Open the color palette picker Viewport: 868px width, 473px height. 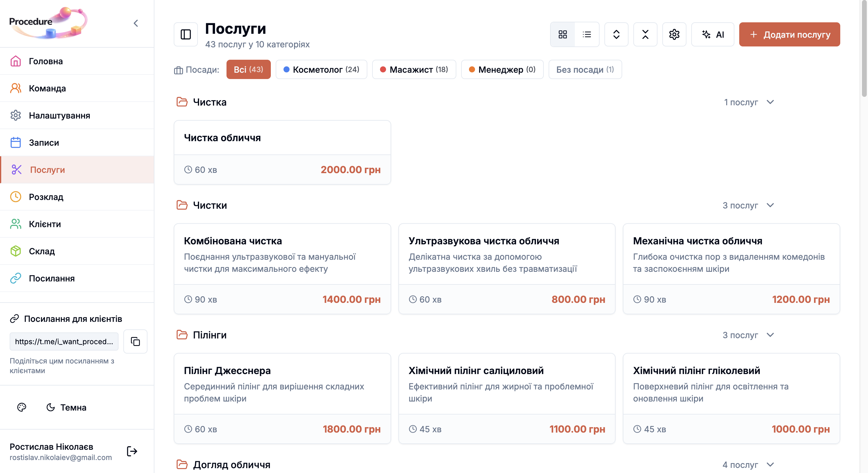point(22,407)
